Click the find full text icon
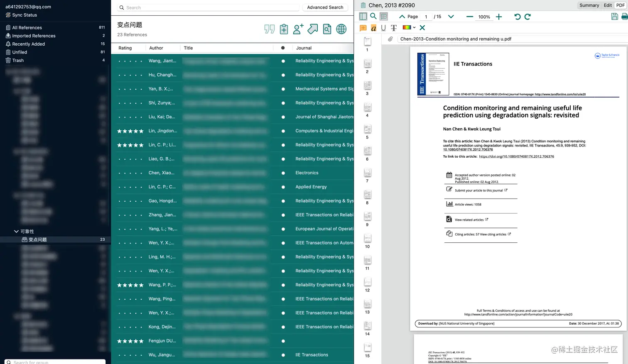 point(327,29)
